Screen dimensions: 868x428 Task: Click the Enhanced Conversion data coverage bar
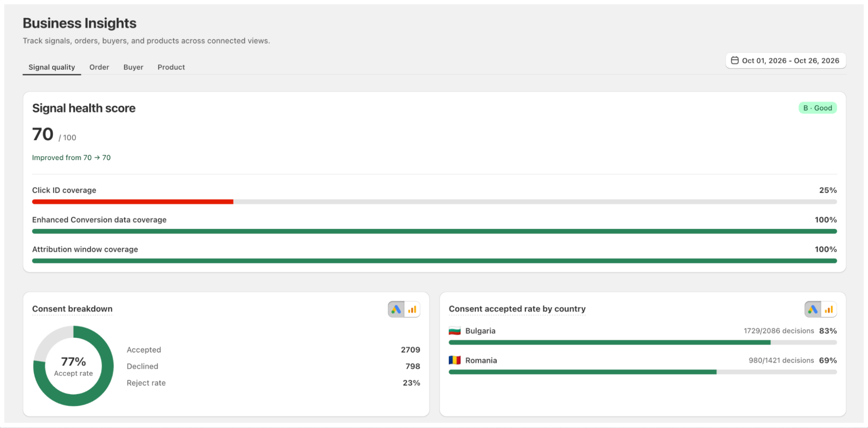[434, 231]
